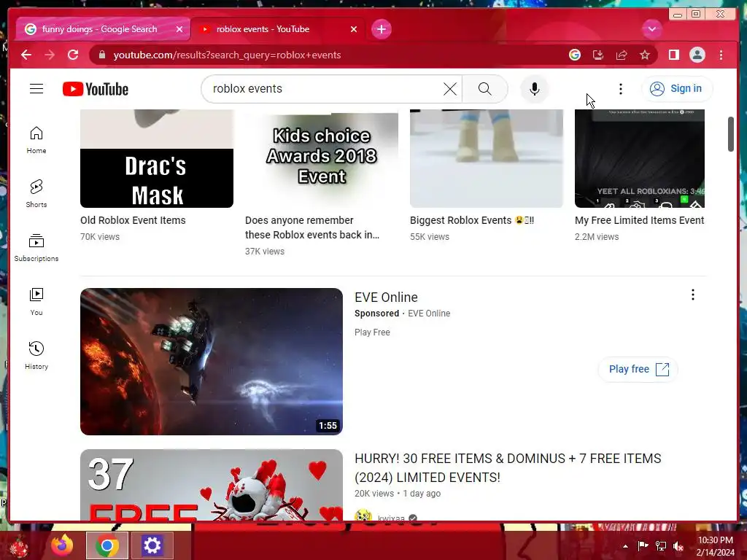This screenshot has height=560, width=747.
Task: Click Biggest Roblox Events thumbnail
Action: tap(487, 158)
